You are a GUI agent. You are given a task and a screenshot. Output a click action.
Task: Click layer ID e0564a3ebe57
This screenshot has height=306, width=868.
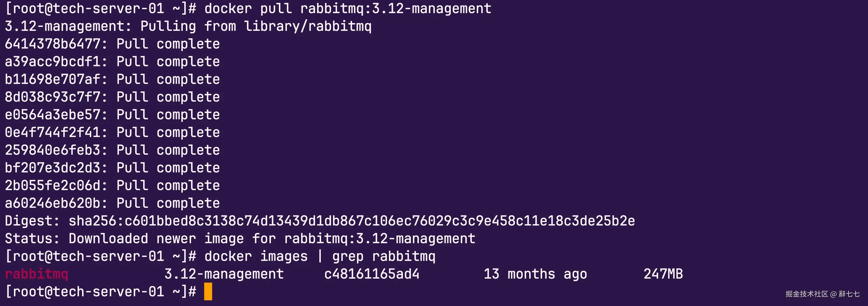pos(52,115)
